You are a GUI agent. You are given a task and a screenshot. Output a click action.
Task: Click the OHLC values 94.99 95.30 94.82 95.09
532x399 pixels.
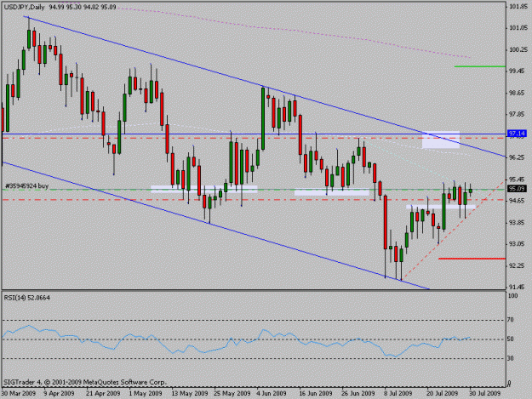83,7
